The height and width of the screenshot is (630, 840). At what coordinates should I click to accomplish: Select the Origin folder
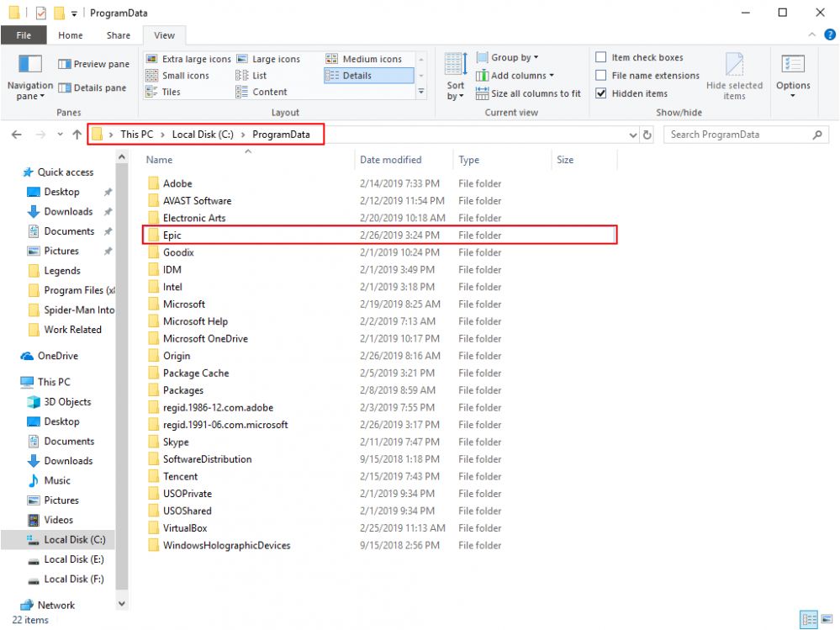coord(380,356)
